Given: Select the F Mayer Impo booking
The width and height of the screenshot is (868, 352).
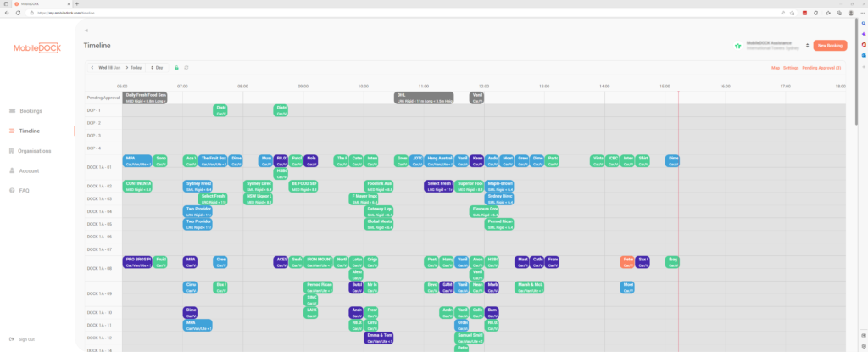Looking at the screenshot, I should tap(364, 199).
